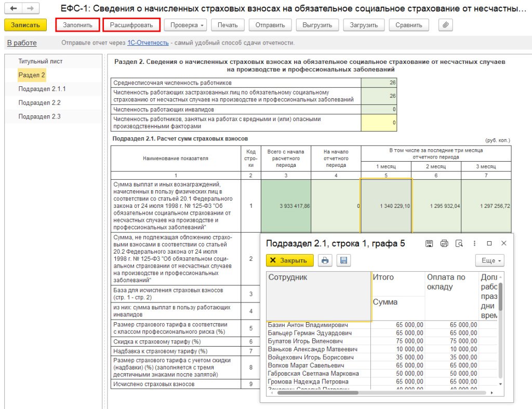
Task: Expand the Проверка dropdown button
Action: click(187, 25)
